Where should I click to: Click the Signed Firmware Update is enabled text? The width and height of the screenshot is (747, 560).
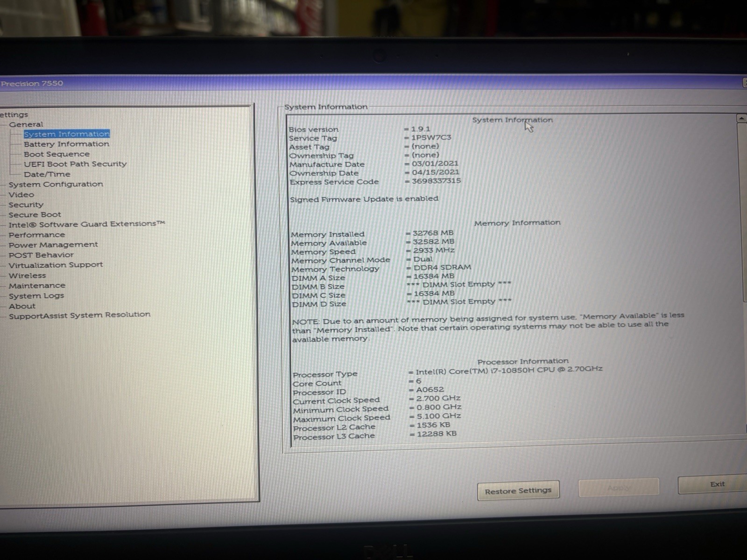pyautogui.click(x=364, y=199)
